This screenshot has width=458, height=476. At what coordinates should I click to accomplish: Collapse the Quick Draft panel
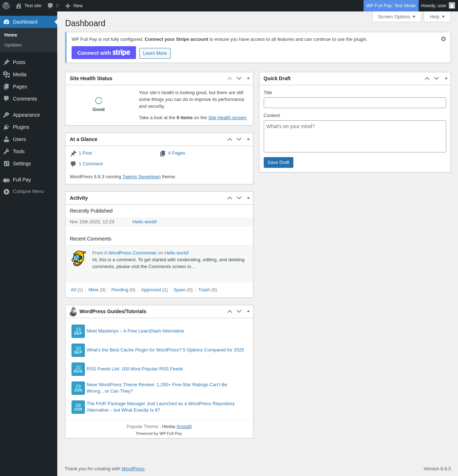point(446,78)
